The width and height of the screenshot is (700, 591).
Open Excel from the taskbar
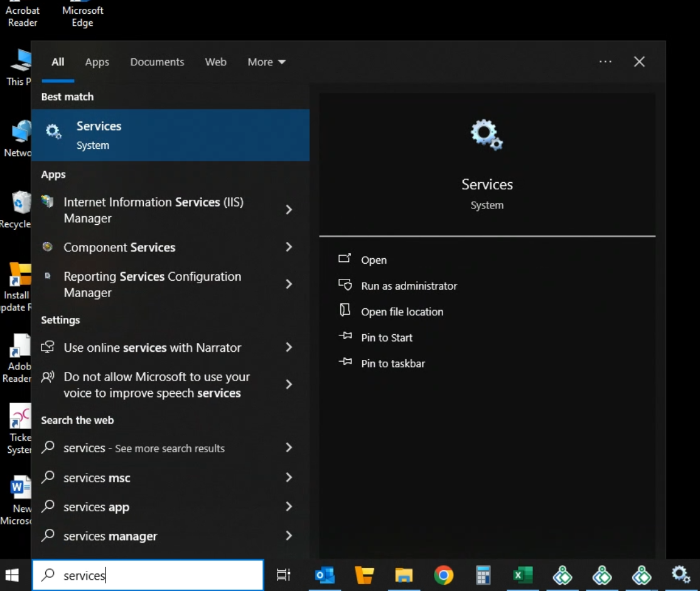[523, 575]
